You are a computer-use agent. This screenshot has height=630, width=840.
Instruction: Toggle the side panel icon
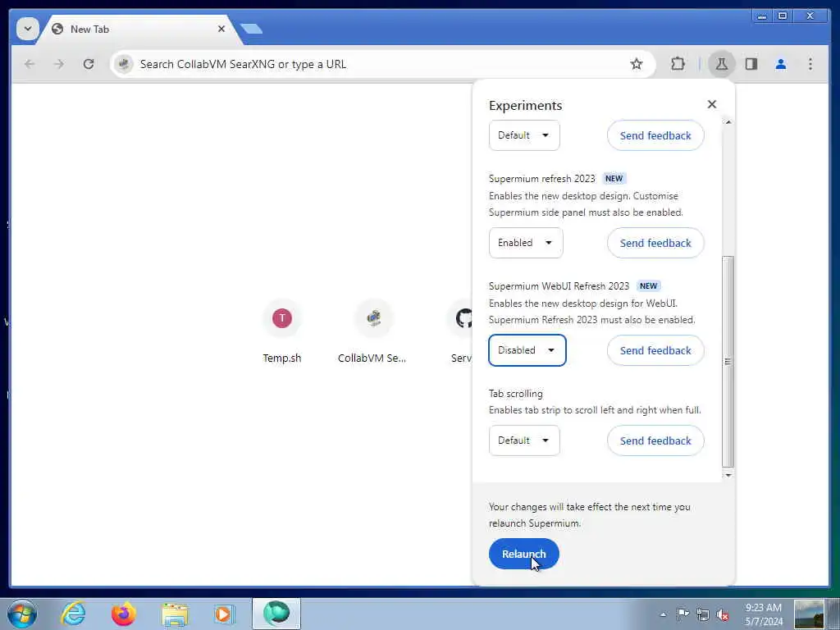click(751, 64)
